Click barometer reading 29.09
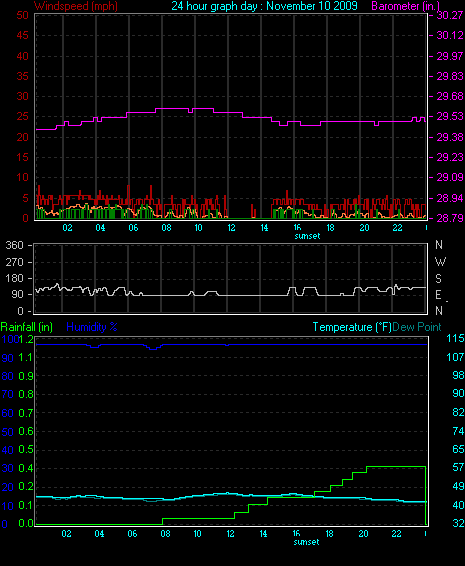 (x=450, y=177)
